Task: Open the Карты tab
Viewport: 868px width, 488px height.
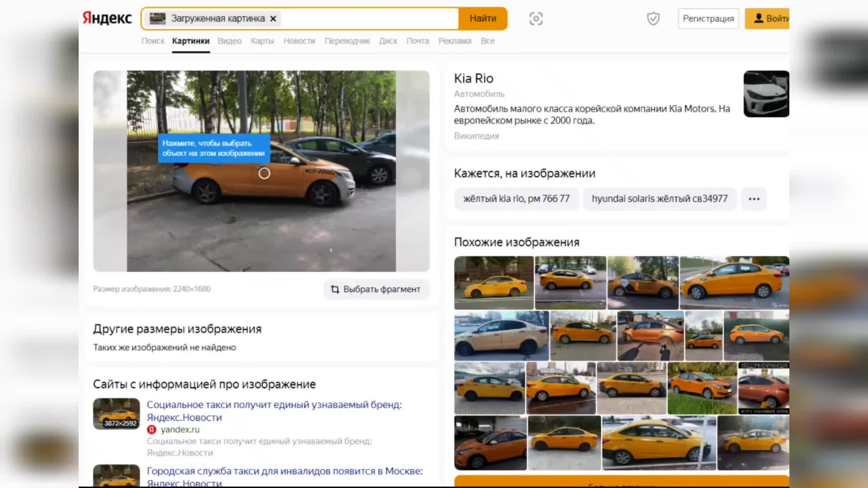Action: (262, 41)
